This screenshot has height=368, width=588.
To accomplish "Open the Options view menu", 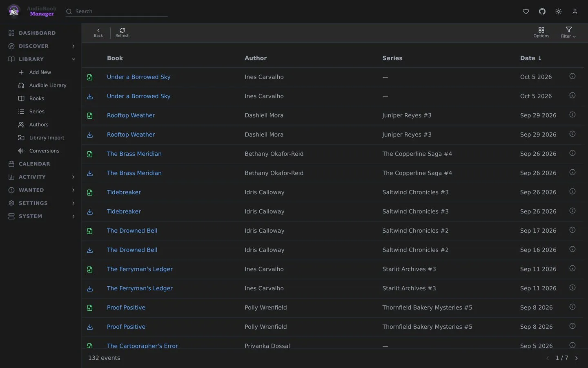I will (541, 33).
